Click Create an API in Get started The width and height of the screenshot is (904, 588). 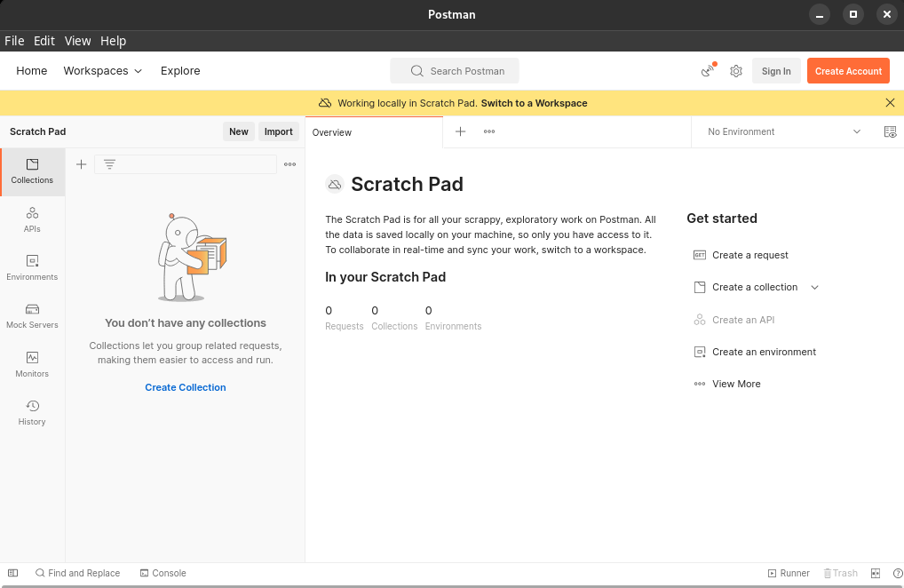pyautogui.click(x=743, y=320)
